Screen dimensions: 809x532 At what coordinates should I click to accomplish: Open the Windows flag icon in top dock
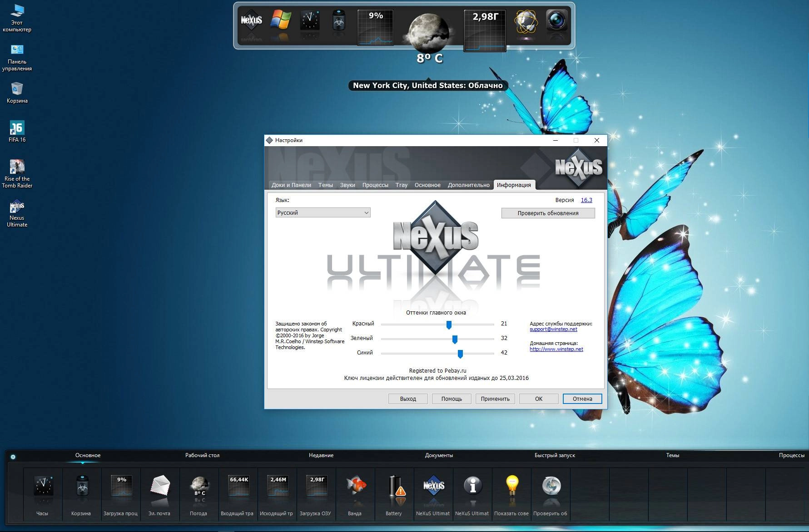pos(281,20)
